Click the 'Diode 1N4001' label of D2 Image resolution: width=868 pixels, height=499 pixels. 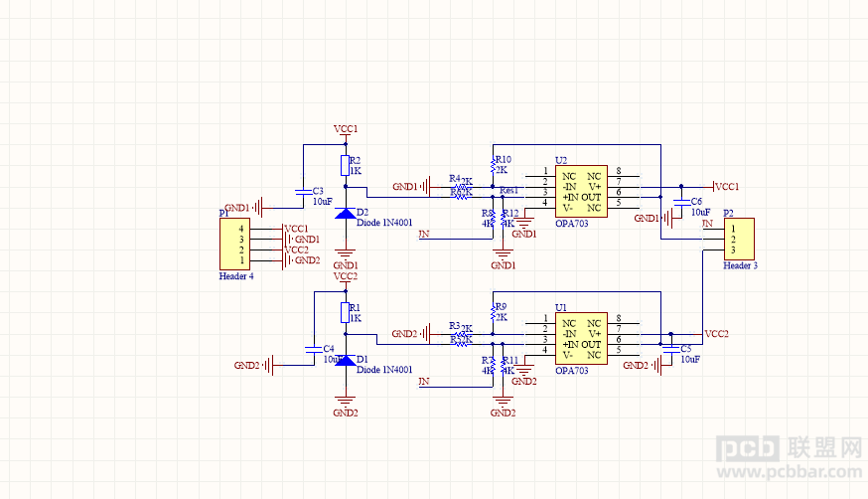point(384,223)
